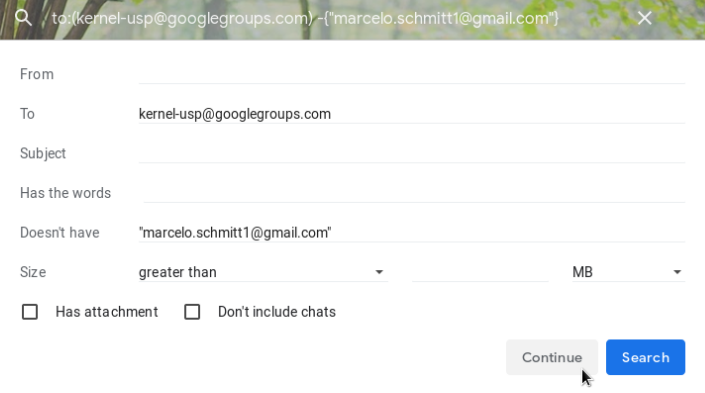
Task: Expand the MB size unit dropdown
Action: point(628,272)
